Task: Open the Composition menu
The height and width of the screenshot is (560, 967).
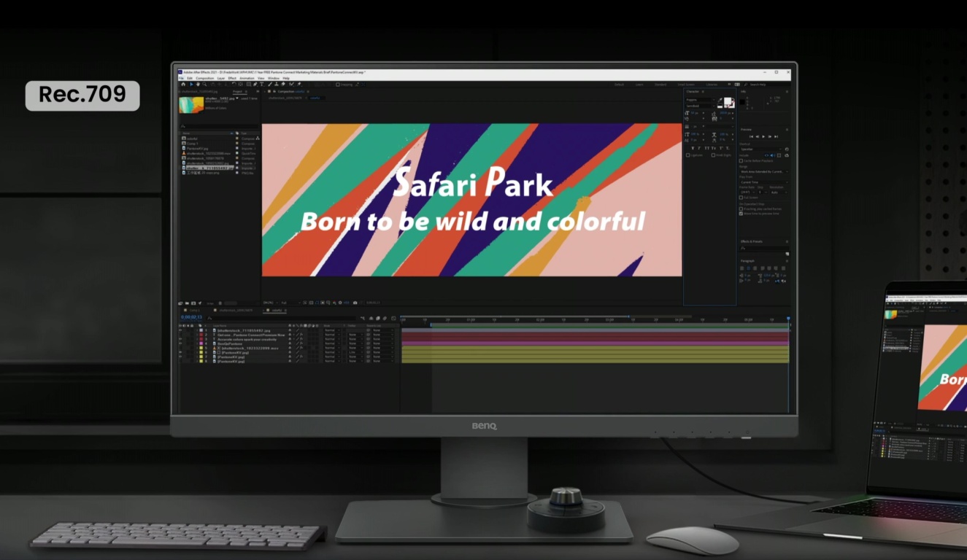Action: (204, 78)
